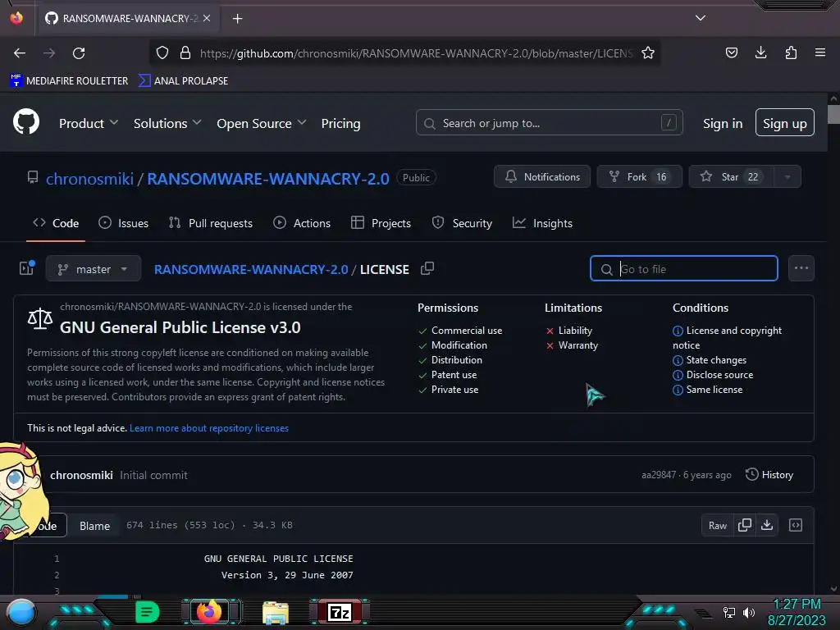Screen dimensions: 840x630
Task: Switch to Blame view
Action: pyautogui.click(x=95, y=526)
